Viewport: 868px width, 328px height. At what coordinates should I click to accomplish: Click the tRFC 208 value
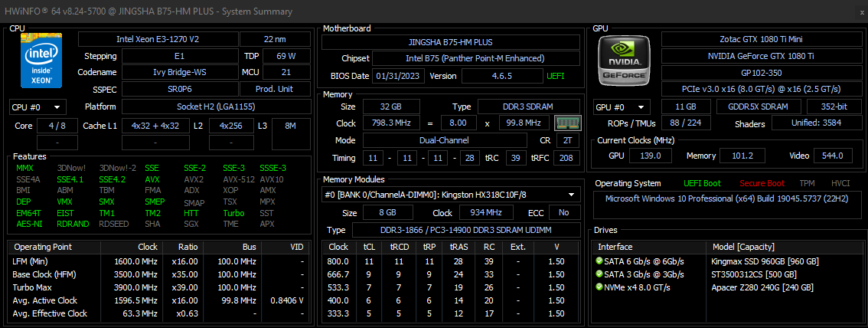tap(567, 159)
